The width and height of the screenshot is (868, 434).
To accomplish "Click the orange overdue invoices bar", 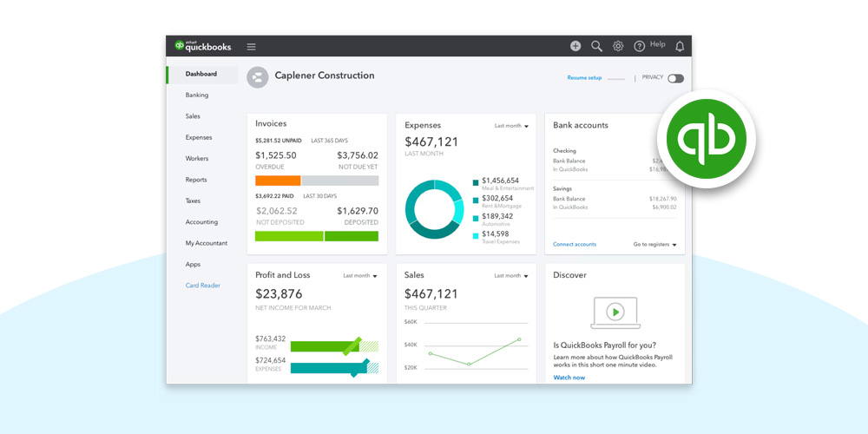I will point(278,181).
